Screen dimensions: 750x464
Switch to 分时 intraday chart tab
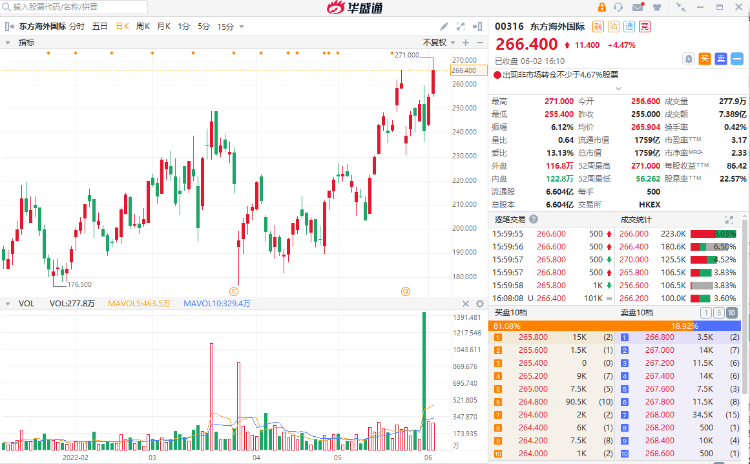[77, 26]
